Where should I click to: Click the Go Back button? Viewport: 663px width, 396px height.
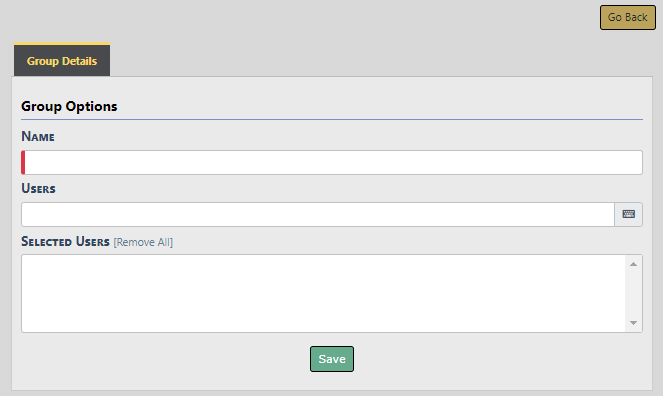click(x=627, y=17)
